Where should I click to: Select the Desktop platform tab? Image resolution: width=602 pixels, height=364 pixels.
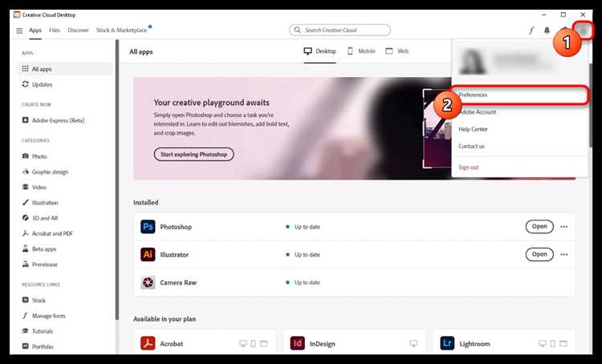tap(319, 51)
